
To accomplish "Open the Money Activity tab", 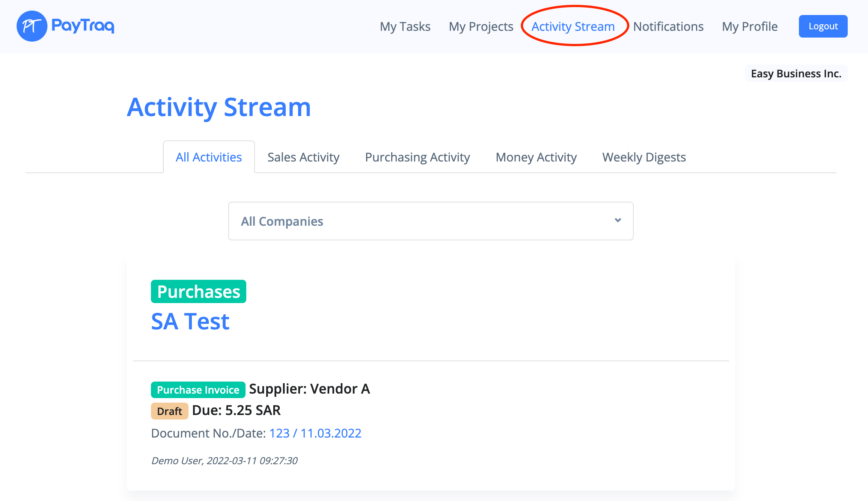I will click(536, 157).
